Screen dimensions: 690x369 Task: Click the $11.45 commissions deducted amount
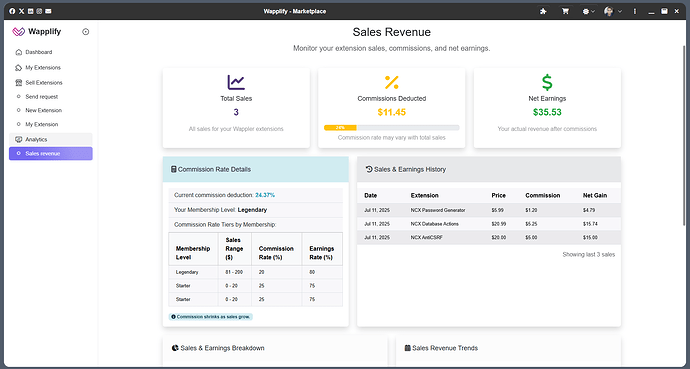[x=392, y=112]
